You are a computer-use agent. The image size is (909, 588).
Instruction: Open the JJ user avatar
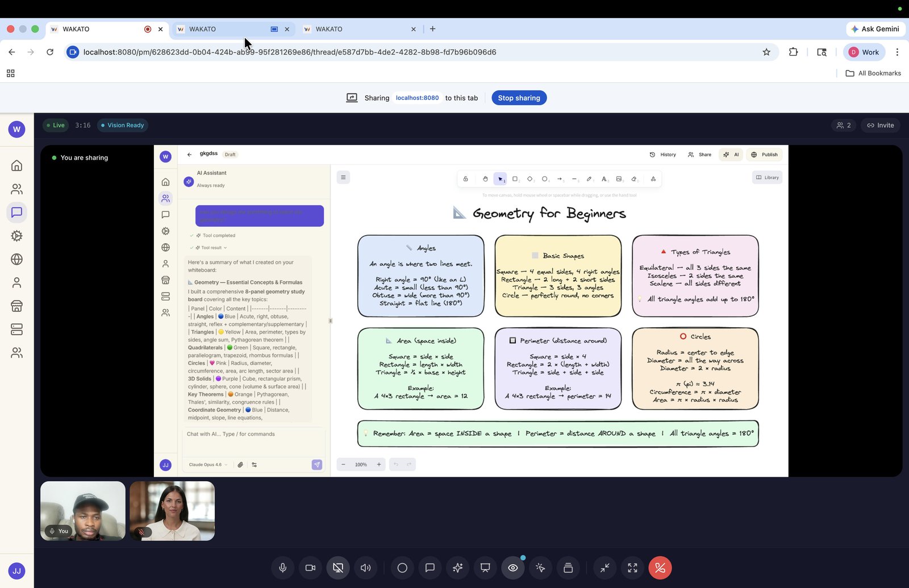[16, 571]
